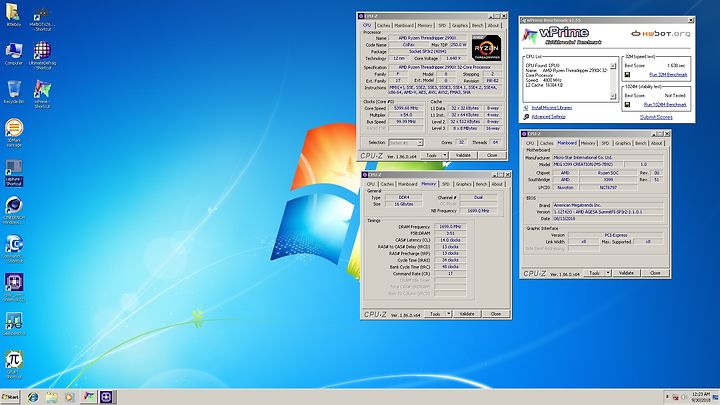
Task: Open Install Missing Libraries link
Action: tap(551, 107)
